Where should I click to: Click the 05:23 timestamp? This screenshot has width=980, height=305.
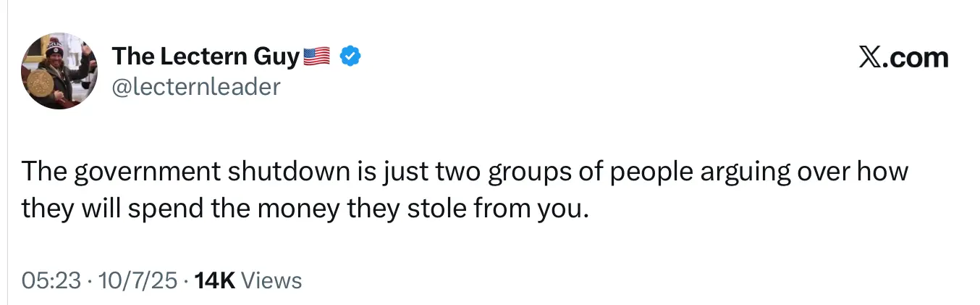(x=51, y=280)
